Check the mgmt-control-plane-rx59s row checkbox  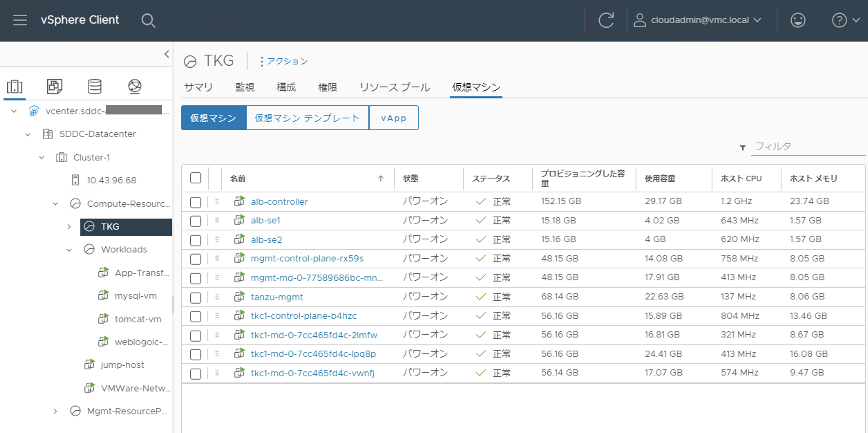pos(196,259)
